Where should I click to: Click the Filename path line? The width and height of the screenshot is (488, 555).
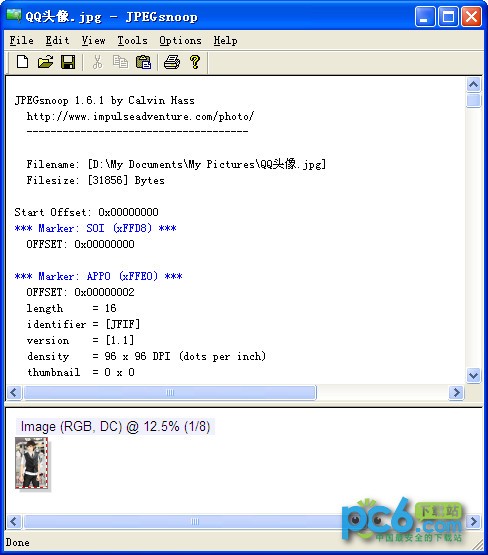click(x=176, y=164)
